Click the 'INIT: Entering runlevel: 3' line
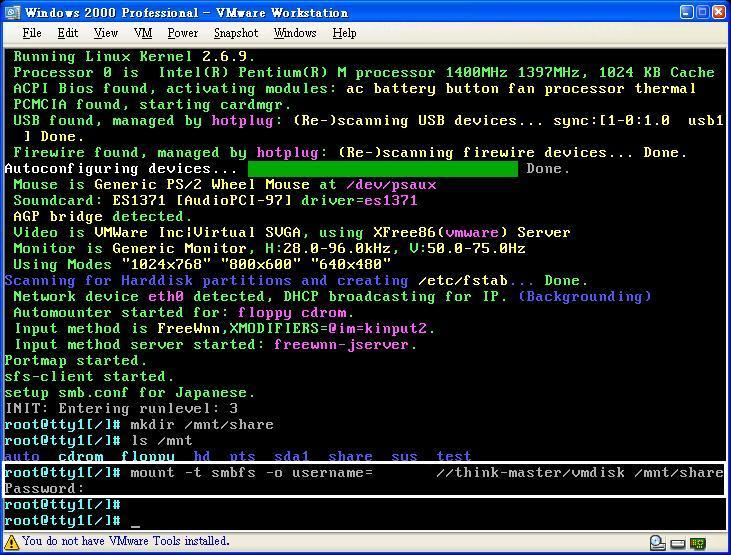Screen dimensions: 731x555 coord(121,409)
